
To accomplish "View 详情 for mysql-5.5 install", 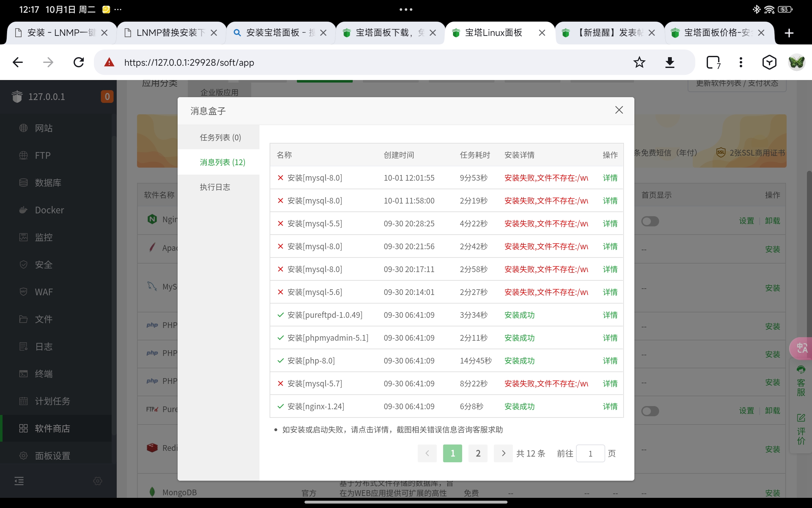I will [x=610, y=224].
